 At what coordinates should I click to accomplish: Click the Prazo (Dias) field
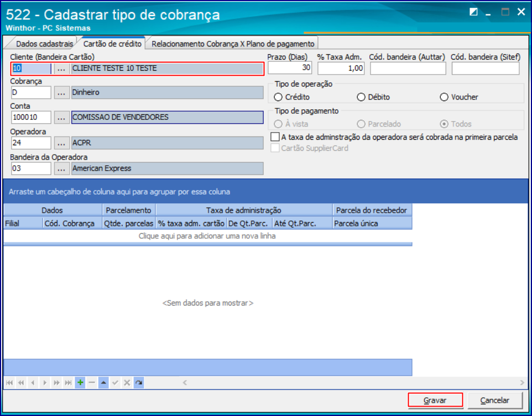pyautogui.click(x=290, y=68)
